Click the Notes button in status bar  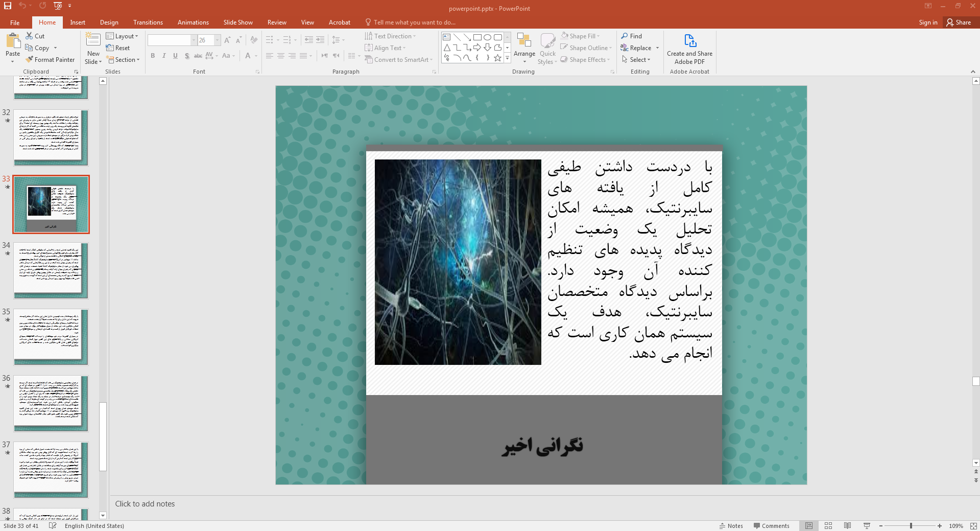point(731,525)
